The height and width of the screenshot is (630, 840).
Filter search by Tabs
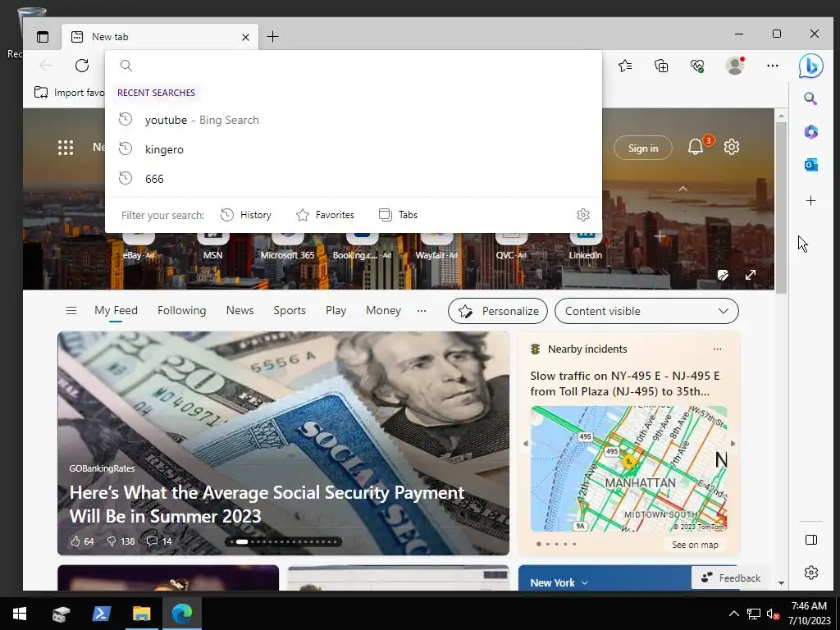click(x=398, y=215)
